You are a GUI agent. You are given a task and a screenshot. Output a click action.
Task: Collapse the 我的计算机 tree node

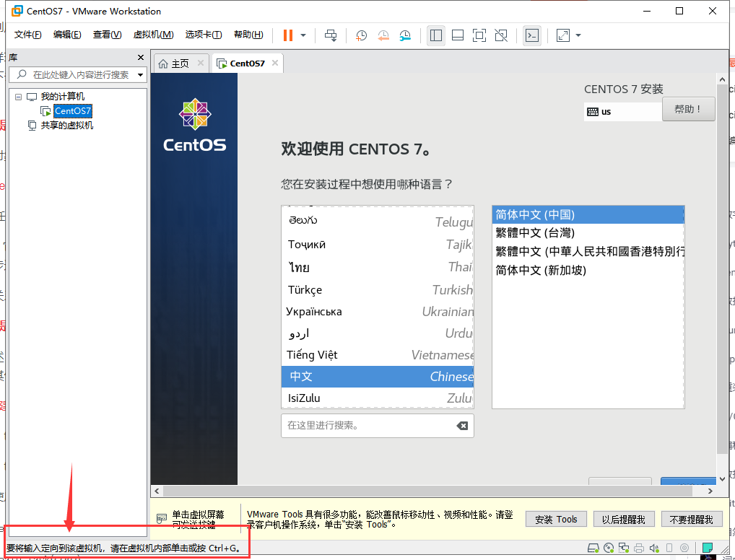pyautogui.click(x=18, y=97)
